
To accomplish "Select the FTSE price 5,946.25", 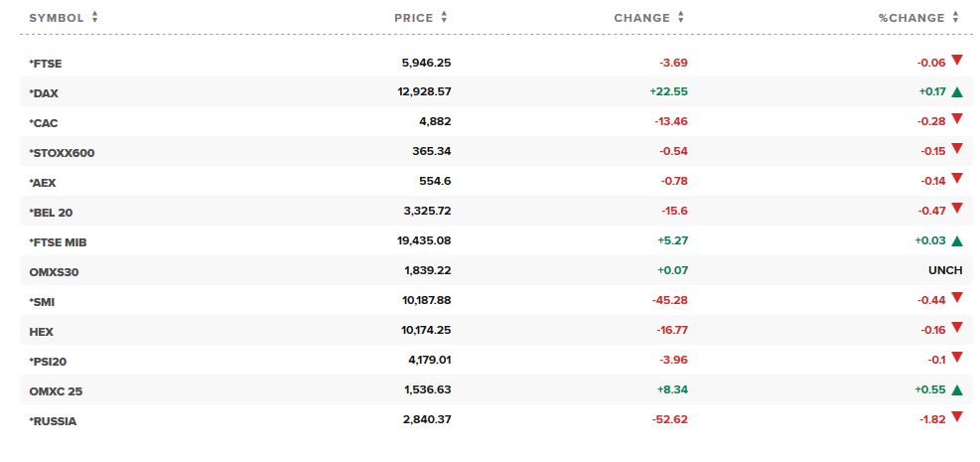I will pos(426,63).
